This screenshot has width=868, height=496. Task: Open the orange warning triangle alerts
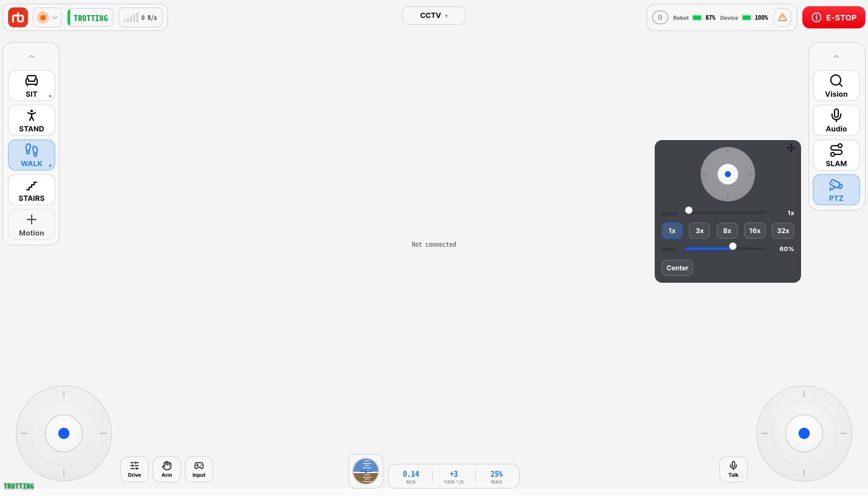point(782,17)
